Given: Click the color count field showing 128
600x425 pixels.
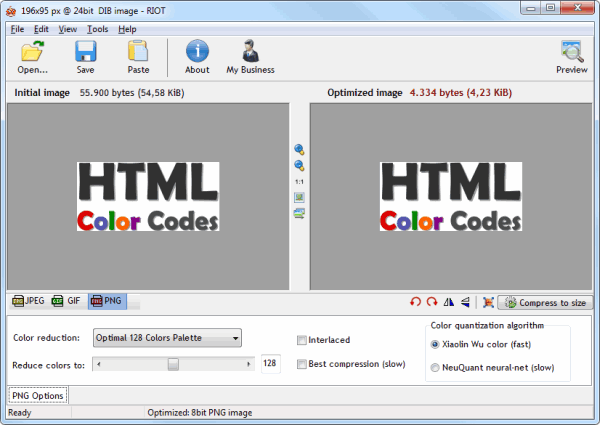Looking at the screenshot, I should (x=271, y=363).
